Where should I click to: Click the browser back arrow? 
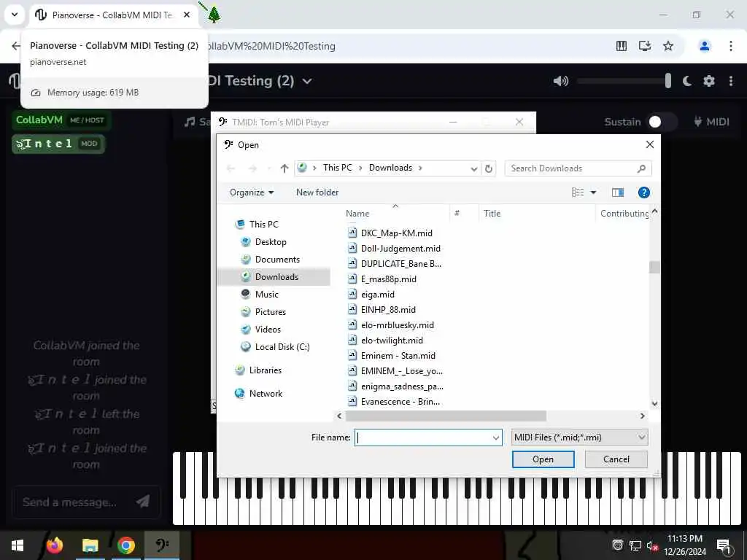[16, 46]
